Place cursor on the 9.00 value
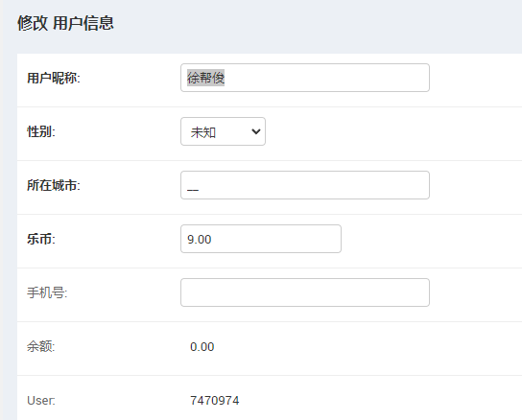This screenshot has height=420, width=522. coord(199,240)
